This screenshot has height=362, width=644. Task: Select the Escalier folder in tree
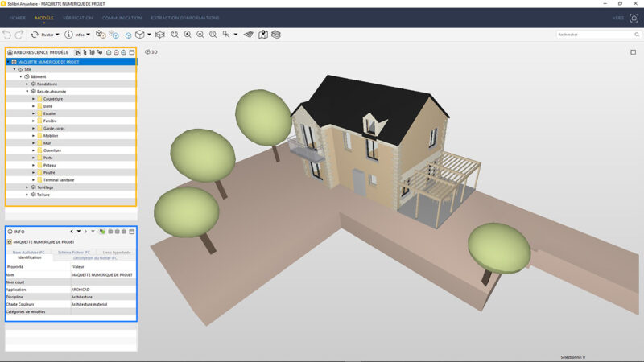(50, 113)
